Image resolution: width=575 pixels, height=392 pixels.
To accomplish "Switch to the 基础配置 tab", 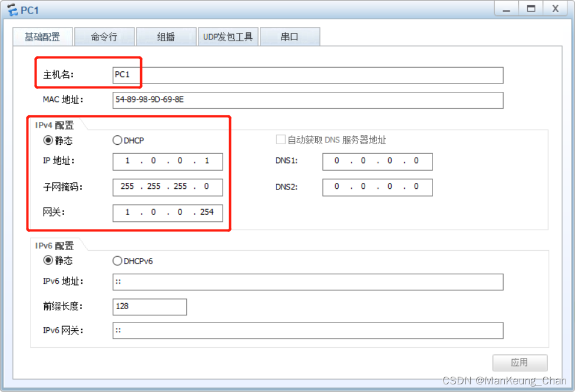I will [x=42, y=36].
